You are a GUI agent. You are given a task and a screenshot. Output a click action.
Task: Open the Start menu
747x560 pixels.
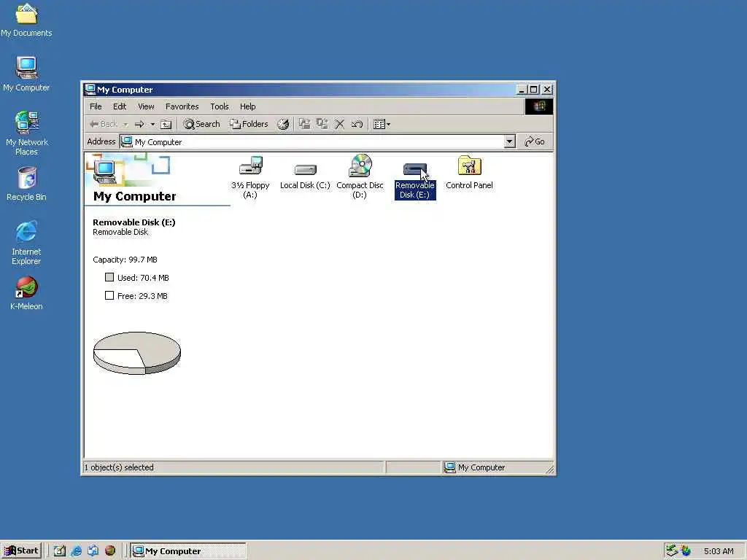pos(21,551)
